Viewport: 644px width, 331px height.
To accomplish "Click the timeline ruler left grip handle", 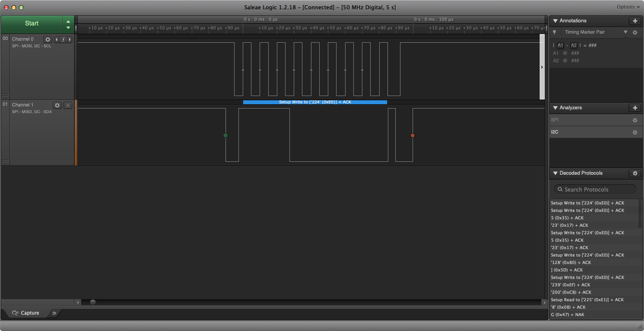I will [76, 28].
